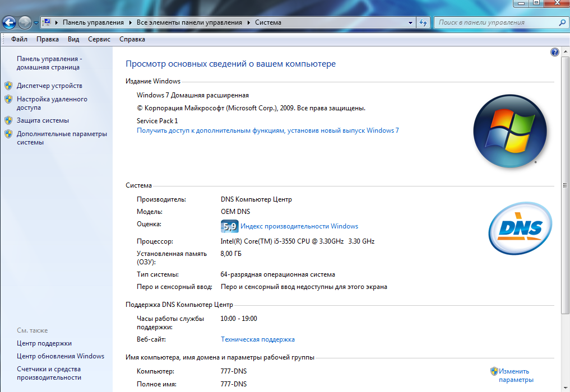Screen dimensions: 570x392
Task: Go to Панель управления - домашняя страница
Action: click(49, 63)
